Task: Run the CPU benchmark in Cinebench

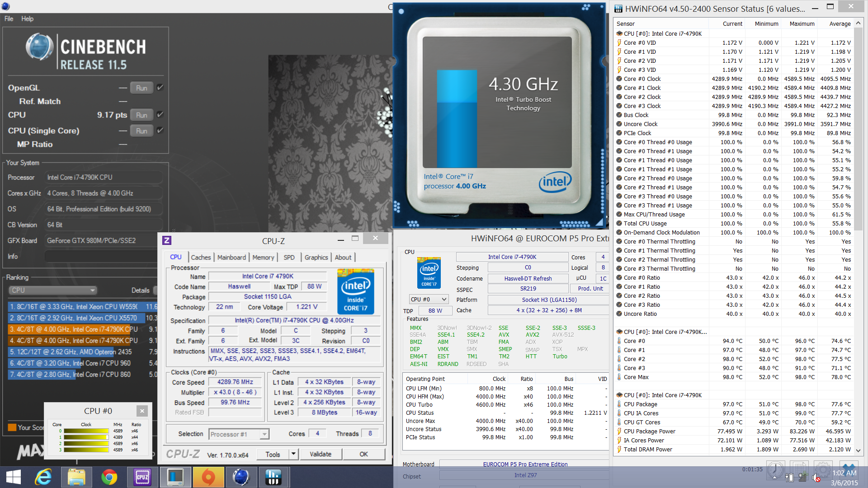Action: 142,115
